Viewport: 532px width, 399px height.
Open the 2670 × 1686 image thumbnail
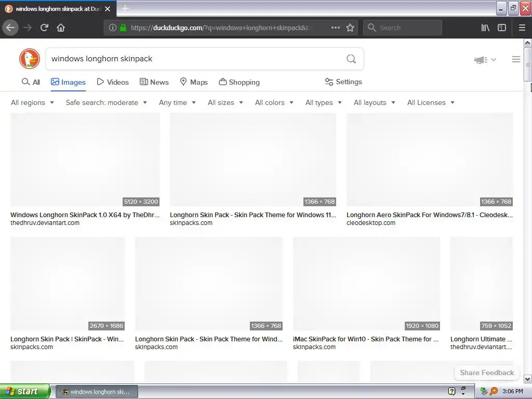pos(68,284)
